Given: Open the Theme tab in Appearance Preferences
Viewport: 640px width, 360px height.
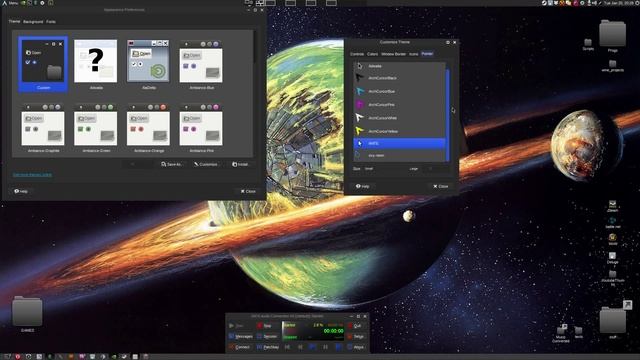Looking at the screenshot, I should [14, 21].
